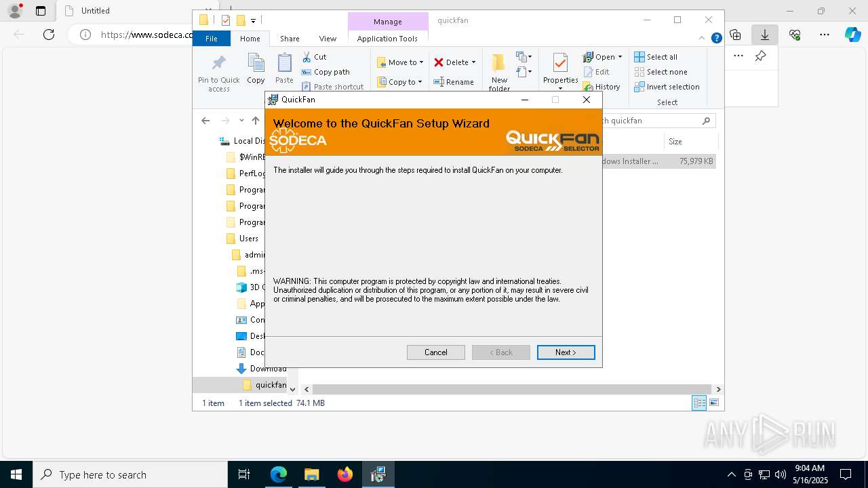Click Size column header
Image resolution: width=868 pixels, height=488 pixels.
[x=690, y=142]
